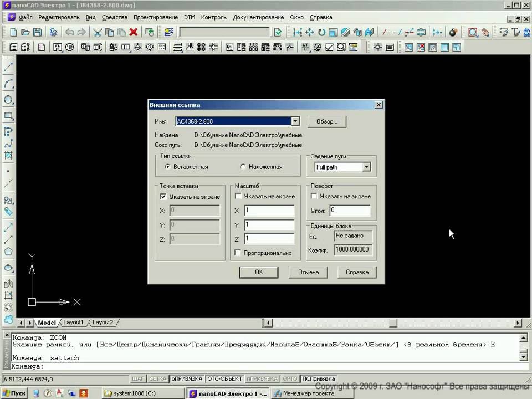Open the Редактировать menu
The image size is (532, 399).
pyautogui.click(x=59, y=17)
